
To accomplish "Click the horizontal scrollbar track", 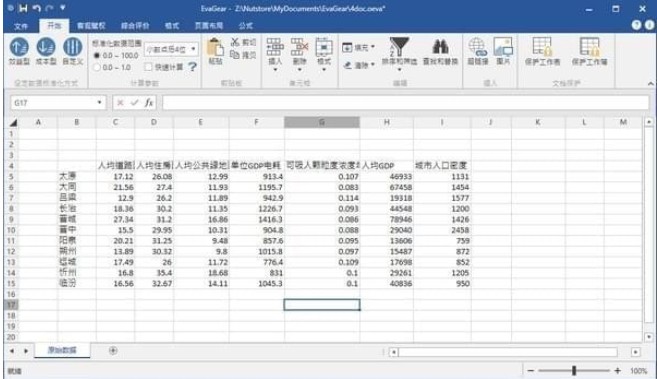I will pos(507,352).
